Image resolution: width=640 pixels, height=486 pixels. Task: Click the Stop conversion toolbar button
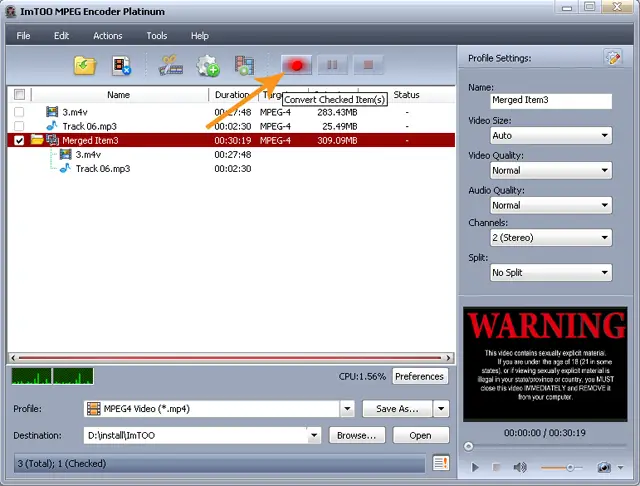click(x=368, y=65)
